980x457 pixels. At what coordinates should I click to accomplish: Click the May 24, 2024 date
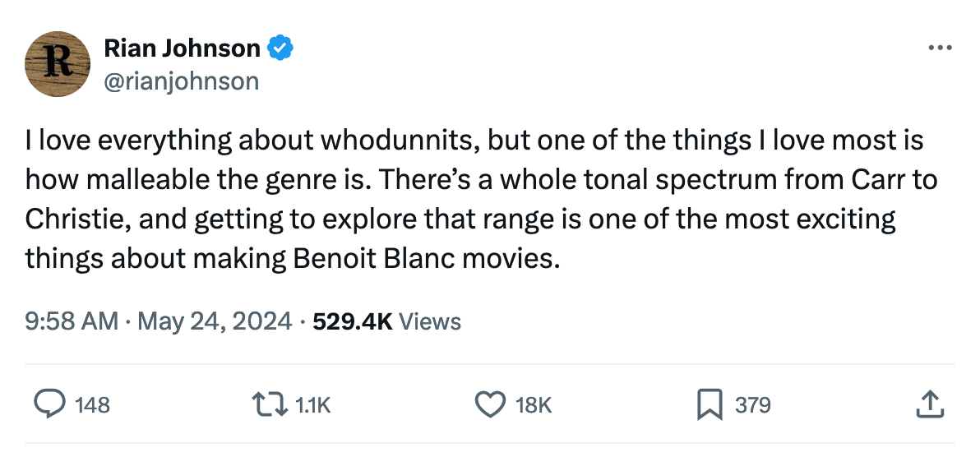tap(214, 321)
